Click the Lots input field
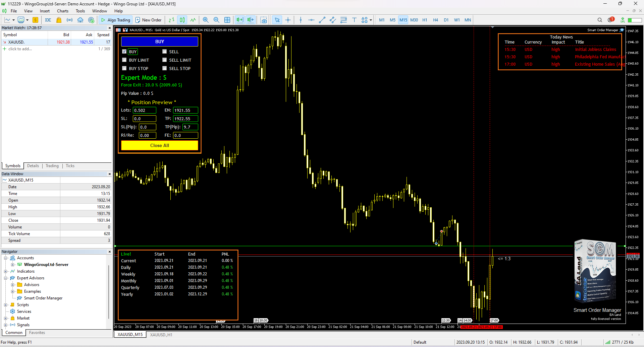 click(145, 110)
